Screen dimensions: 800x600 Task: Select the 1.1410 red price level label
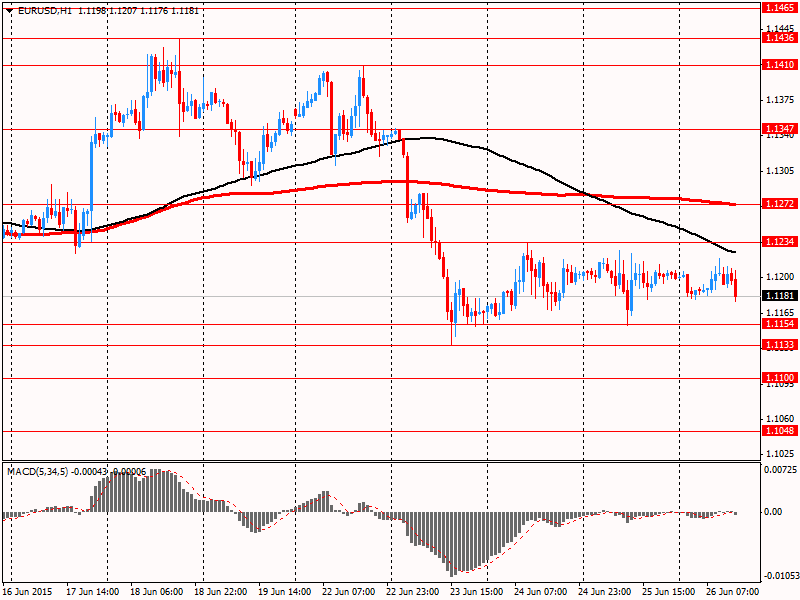780,65
